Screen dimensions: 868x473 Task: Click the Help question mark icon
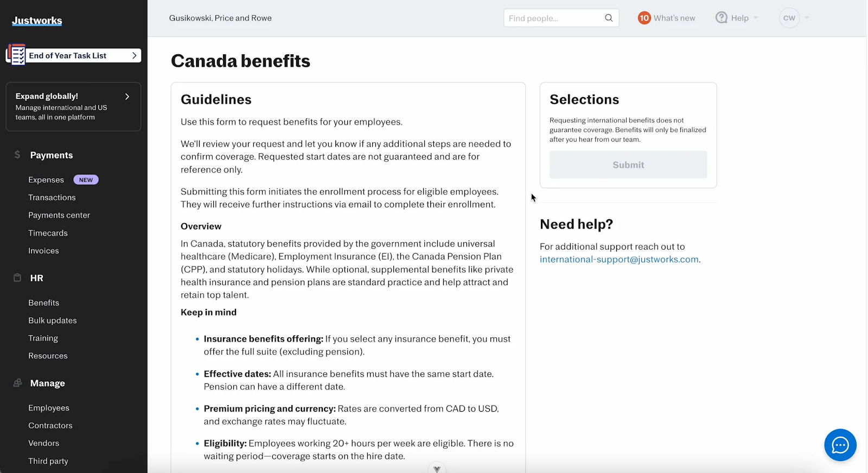pos(721,18)
